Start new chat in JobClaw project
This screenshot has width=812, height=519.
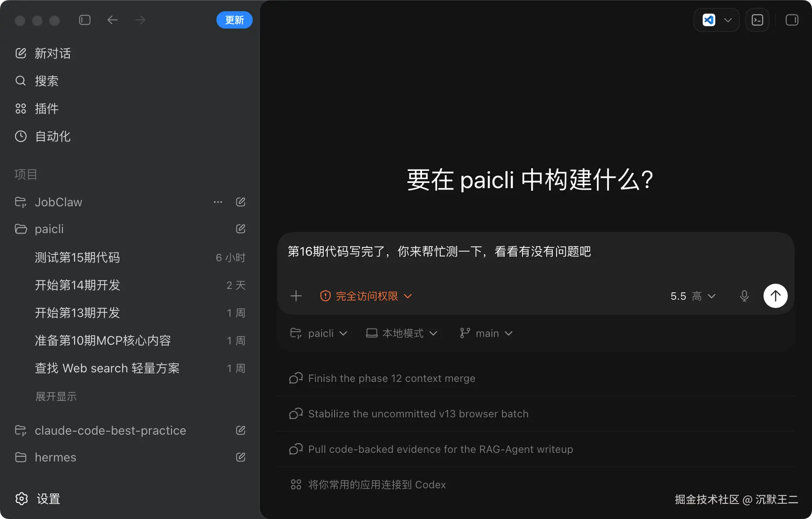241,202
